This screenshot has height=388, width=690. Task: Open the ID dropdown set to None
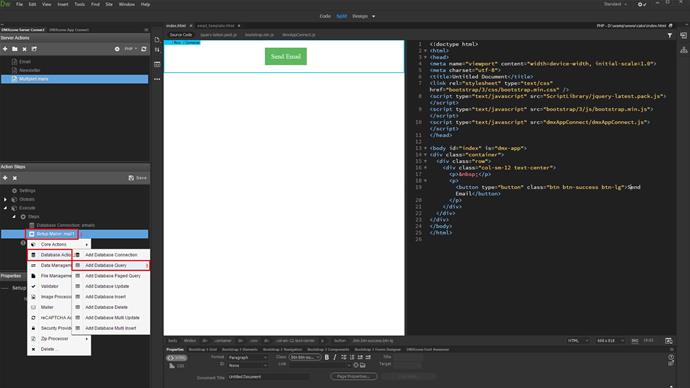248,365
